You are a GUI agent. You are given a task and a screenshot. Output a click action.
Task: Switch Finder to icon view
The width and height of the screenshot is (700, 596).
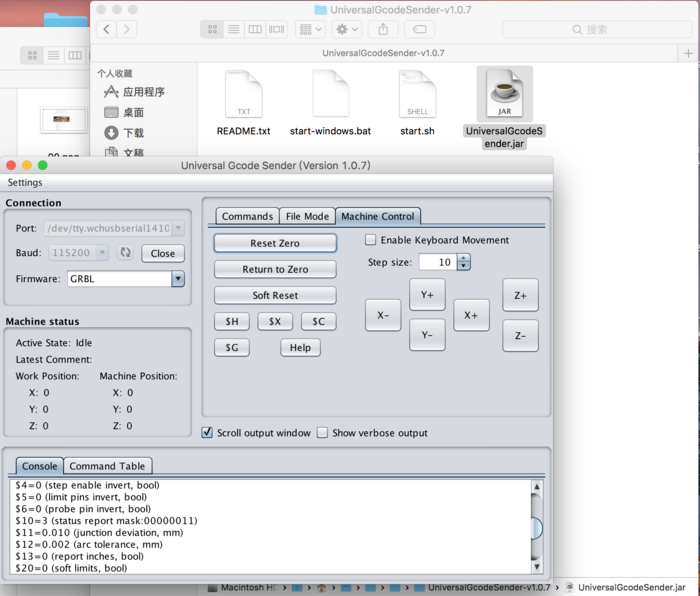coord(212,29)
